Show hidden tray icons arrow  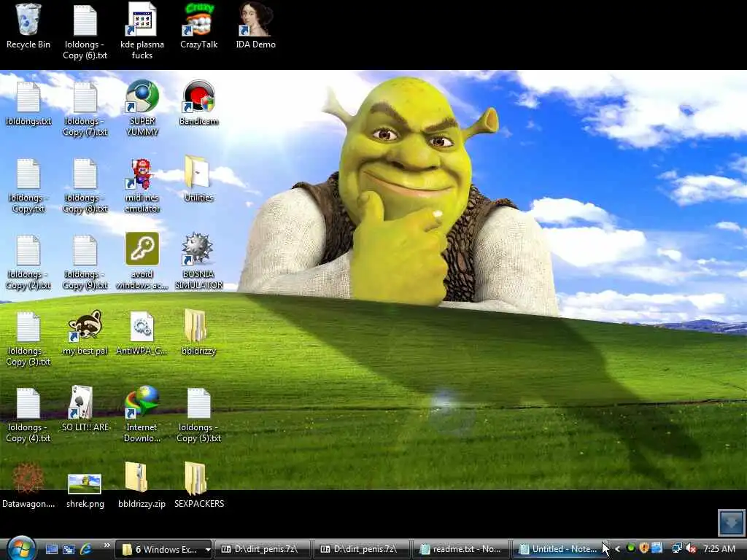point(617,549)
